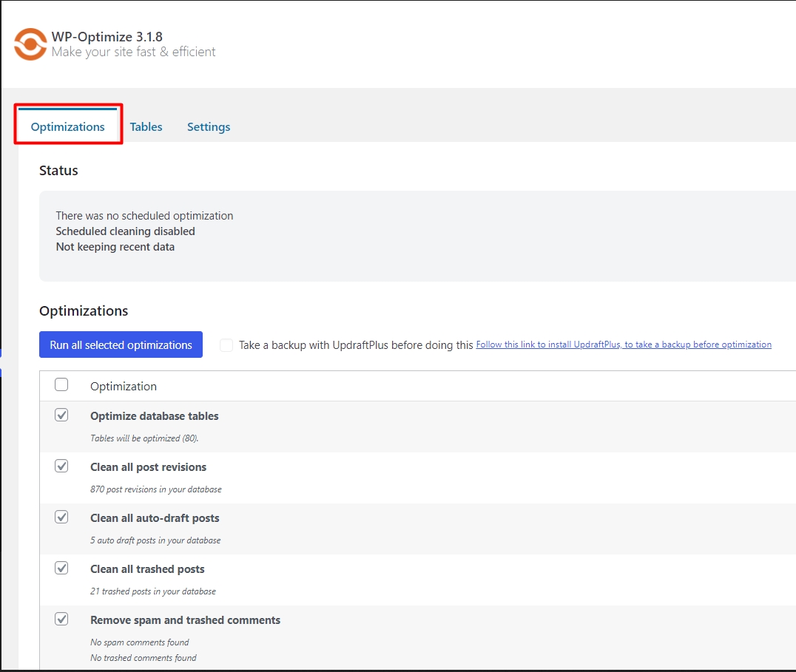Click 'No spam comments found' note
796x672 pixels.
(140, 642)
